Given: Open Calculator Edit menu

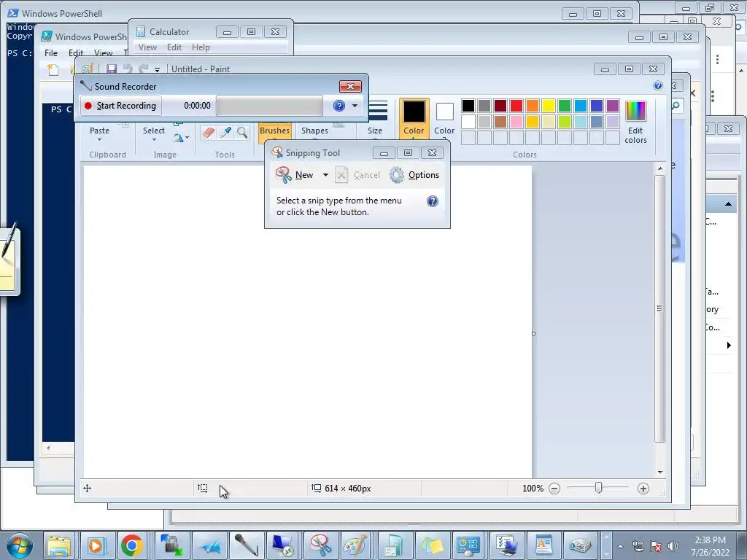Looking at the screenshot, I should (174, 47).
